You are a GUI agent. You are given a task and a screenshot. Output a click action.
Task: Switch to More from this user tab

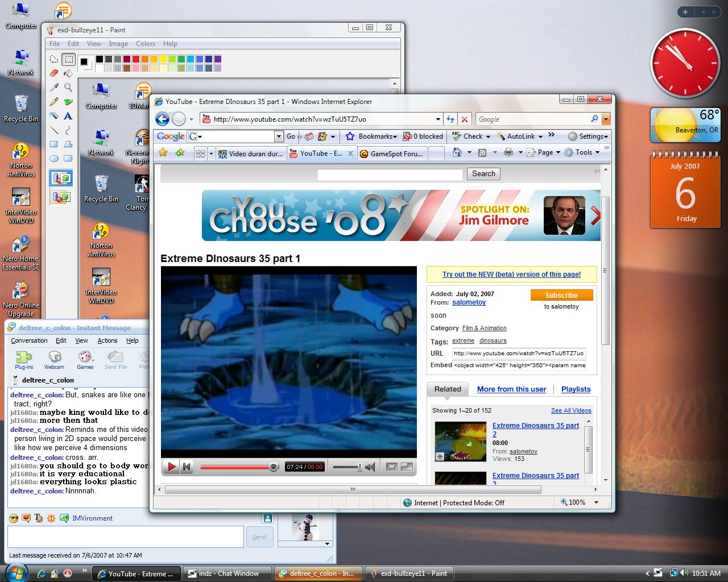[x=511, y=389]
